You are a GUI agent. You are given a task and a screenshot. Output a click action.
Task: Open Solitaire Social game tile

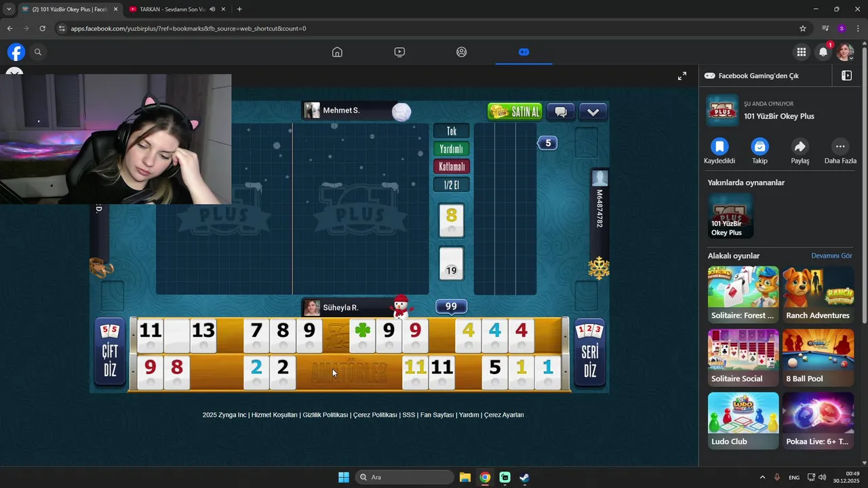click(743, 357)
